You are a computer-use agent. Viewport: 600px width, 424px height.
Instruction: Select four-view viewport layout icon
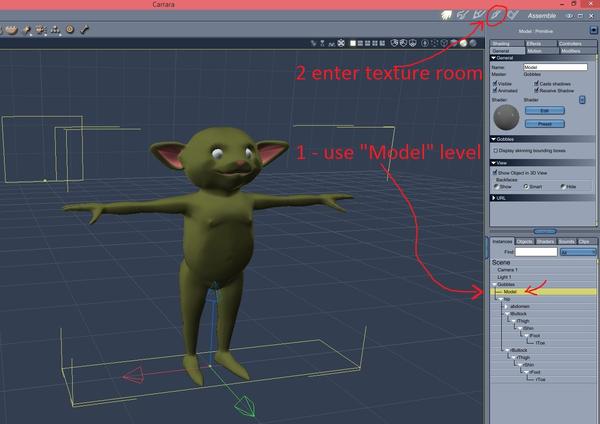click(375, 43)
